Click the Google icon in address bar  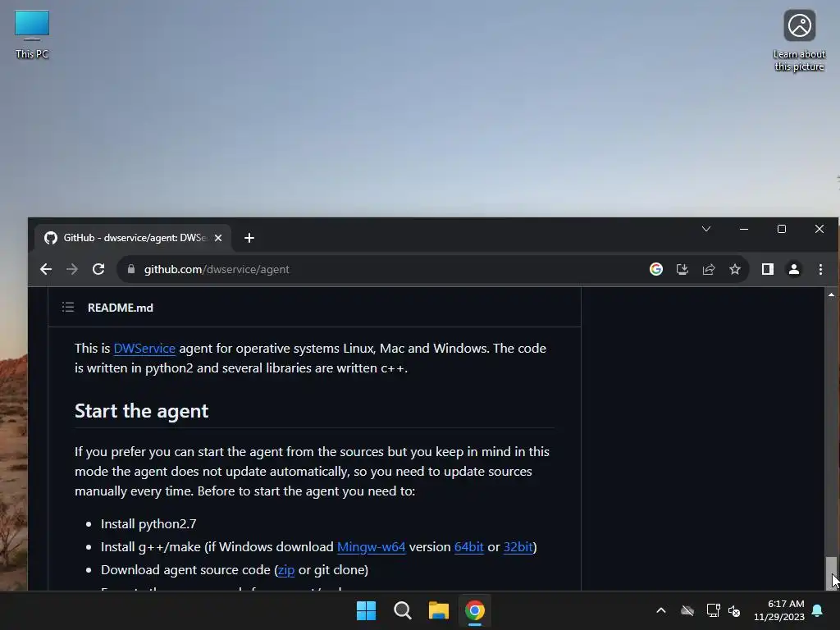point(655,269)
